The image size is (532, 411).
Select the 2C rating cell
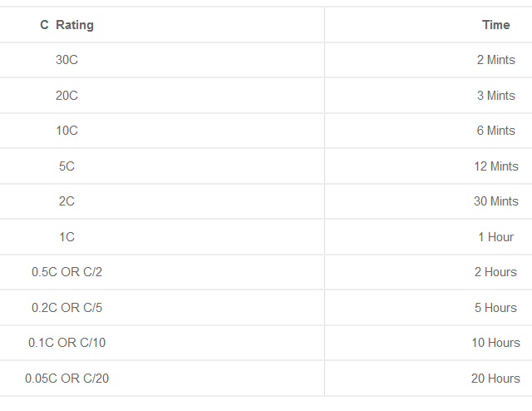point(66,201)
